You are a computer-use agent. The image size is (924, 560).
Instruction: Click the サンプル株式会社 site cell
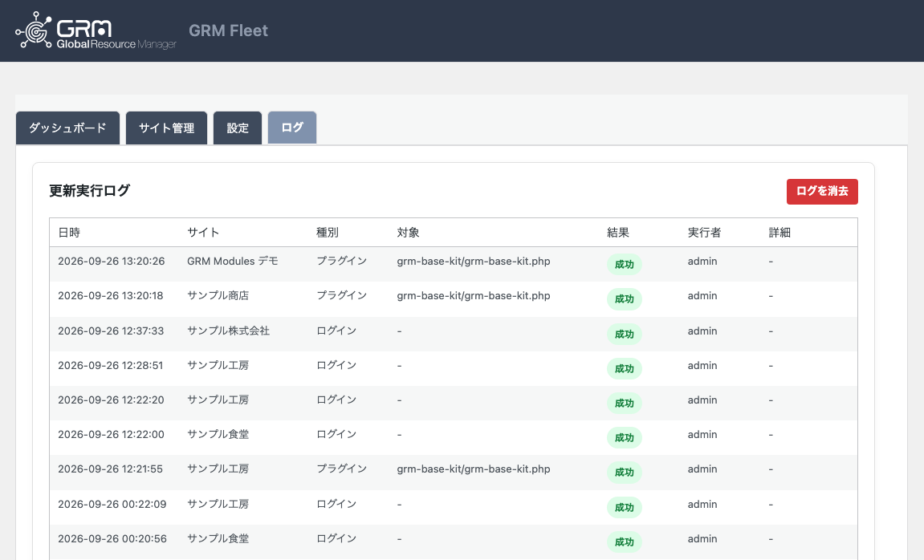point(229,331)
